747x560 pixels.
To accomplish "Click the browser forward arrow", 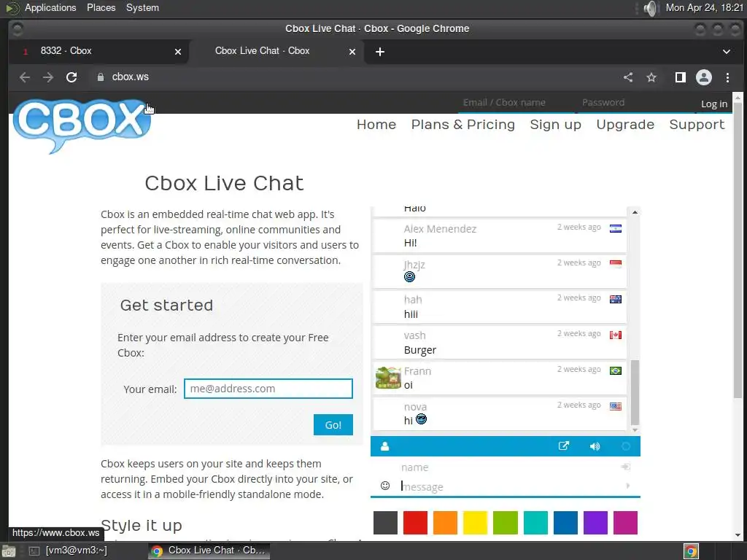I will [47, 77].
